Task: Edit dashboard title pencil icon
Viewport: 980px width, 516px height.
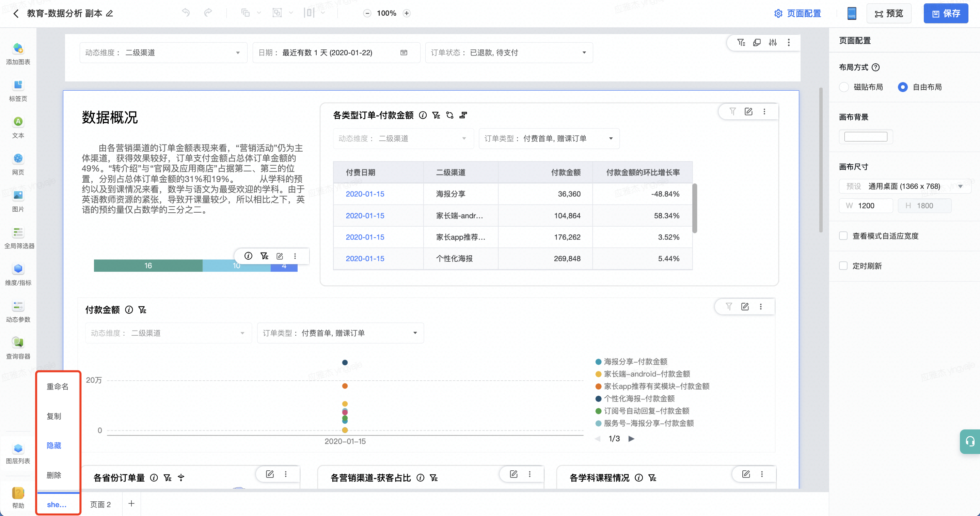Action: click(110, 14)
